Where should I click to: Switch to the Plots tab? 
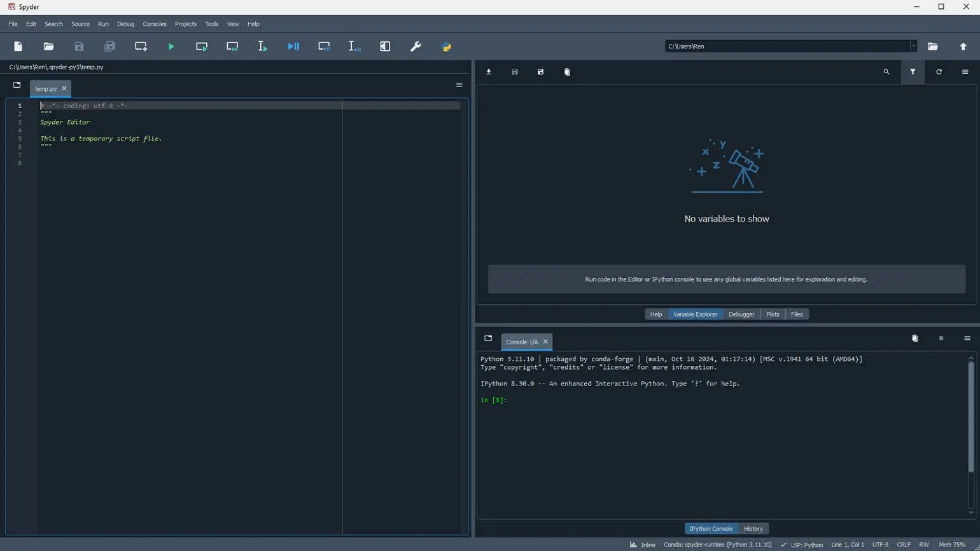(773, 314)
